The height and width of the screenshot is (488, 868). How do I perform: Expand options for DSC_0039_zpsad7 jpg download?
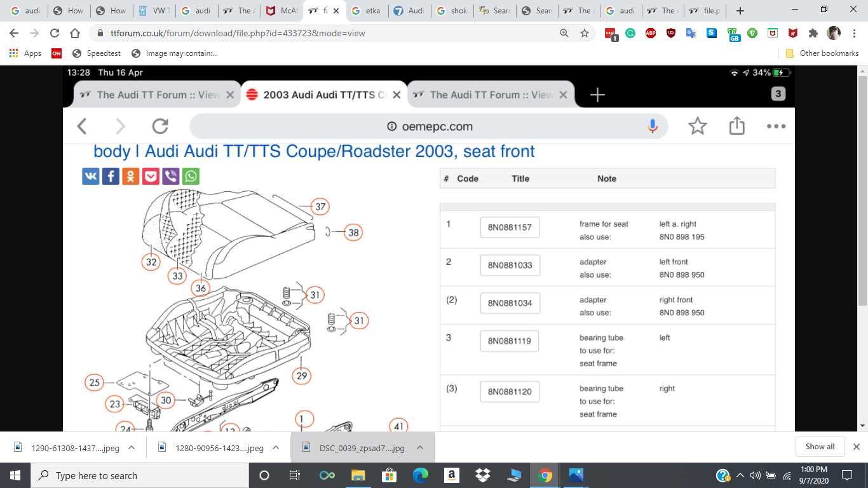tap(420, 447)
